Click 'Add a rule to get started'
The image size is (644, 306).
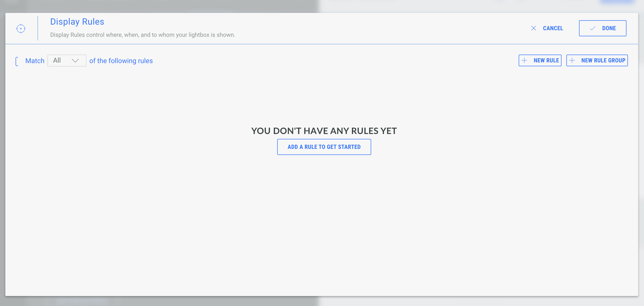(x=324, y=147)
